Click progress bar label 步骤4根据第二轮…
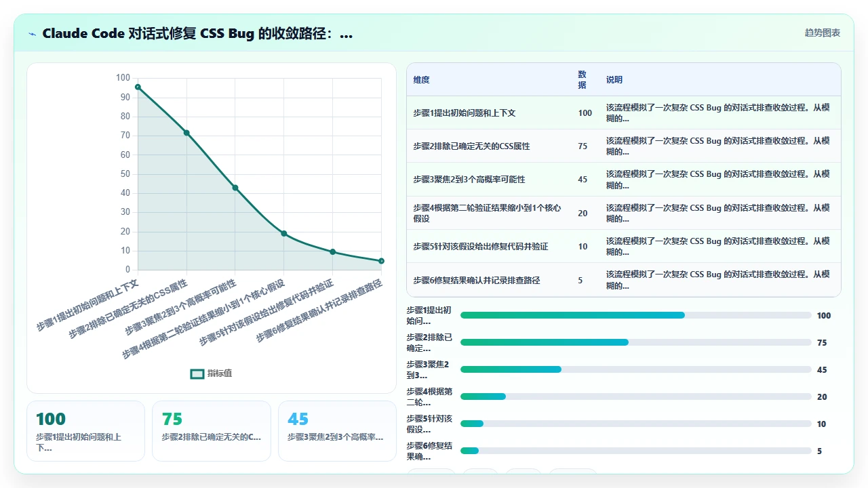Viewport: 868px width, 488px height. pos(429,396)
